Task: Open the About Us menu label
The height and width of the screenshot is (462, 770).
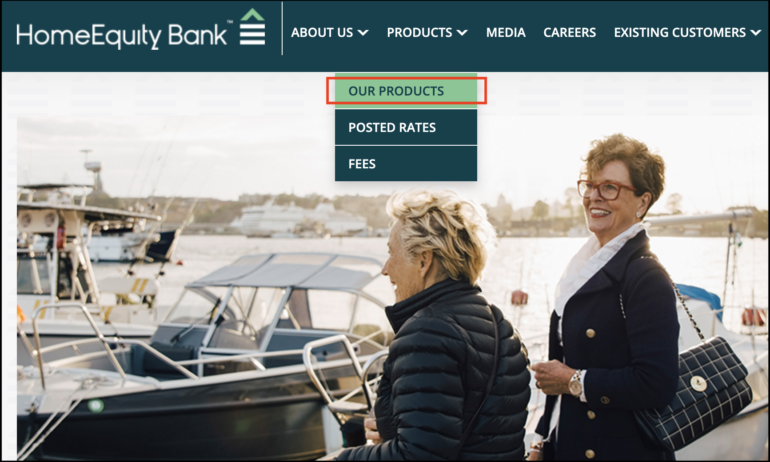Action: point(322,32)
